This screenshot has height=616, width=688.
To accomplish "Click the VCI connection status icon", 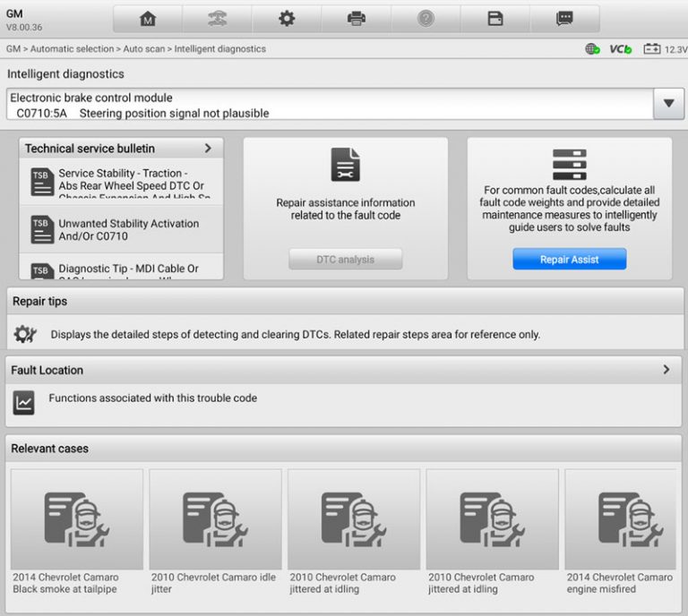I will 620,49.
